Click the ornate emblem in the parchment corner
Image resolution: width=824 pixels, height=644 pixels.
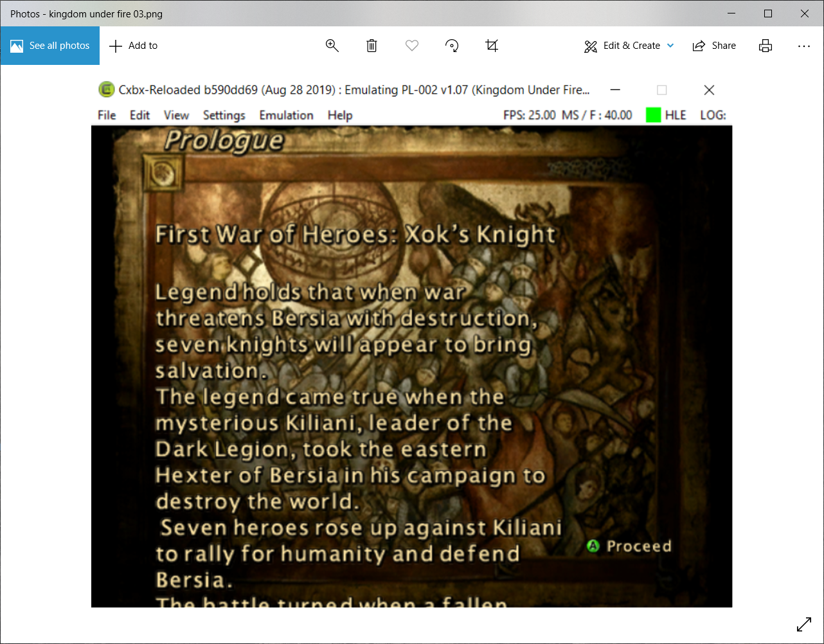click(163, 172)
